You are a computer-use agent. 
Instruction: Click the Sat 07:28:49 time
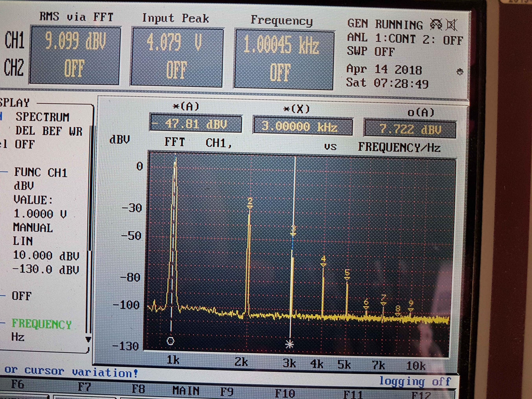[x=387, y=83]
